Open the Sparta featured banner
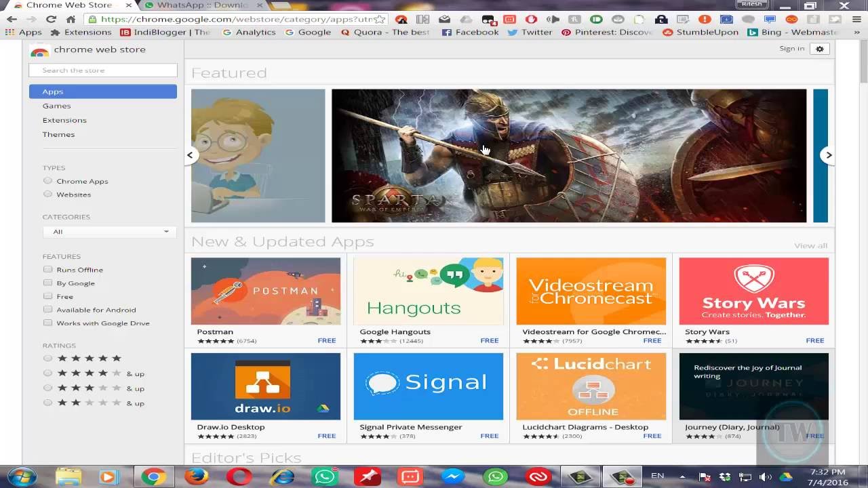The height and width of the screenshot is (488, 868). pyautogui.click(x=569, y=156)
